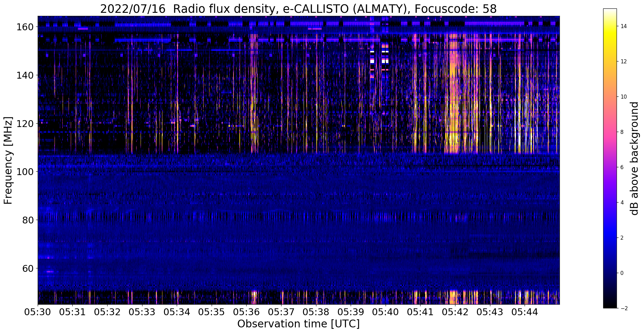Click the 05:44 time tick label
Viewport: 644px width, 333px height.
pyautogui.click(x=525, y=312)
